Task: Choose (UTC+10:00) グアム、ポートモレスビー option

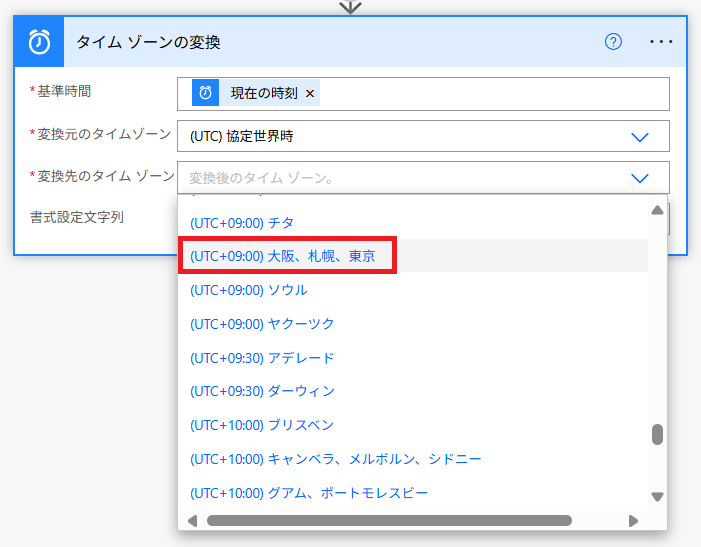Action: click(x=308, y=493)
